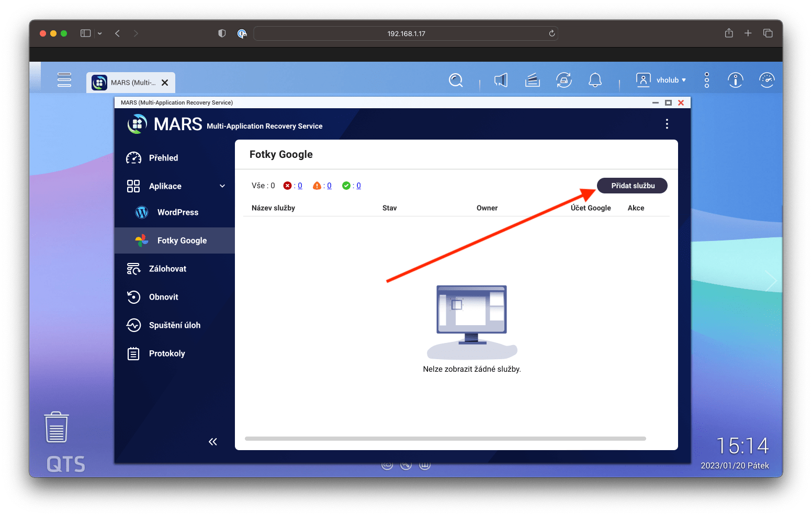
Task: Select Fotky Google in the sidebar
Action: point(175,240)
